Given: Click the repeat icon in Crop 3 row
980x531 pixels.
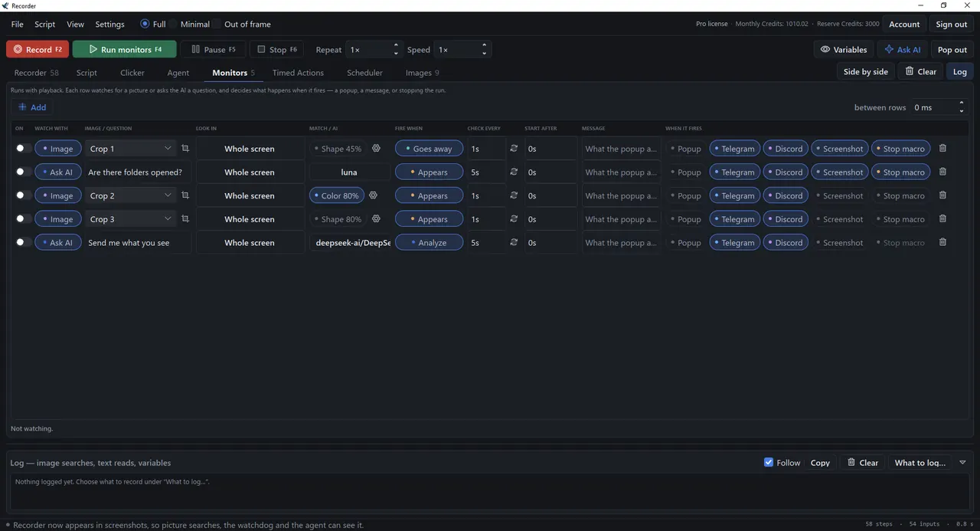Looking at the screenshot, I should tap(514, 219).
